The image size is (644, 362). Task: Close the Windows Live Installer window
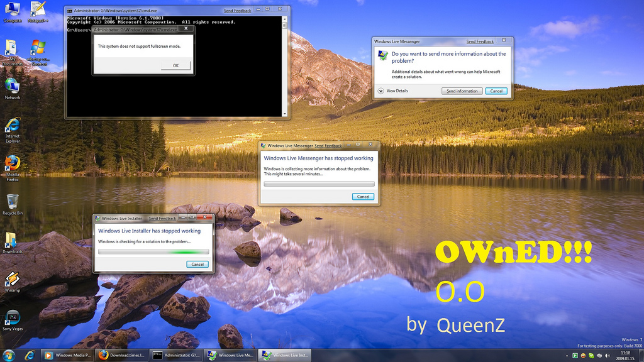(204, 217)
